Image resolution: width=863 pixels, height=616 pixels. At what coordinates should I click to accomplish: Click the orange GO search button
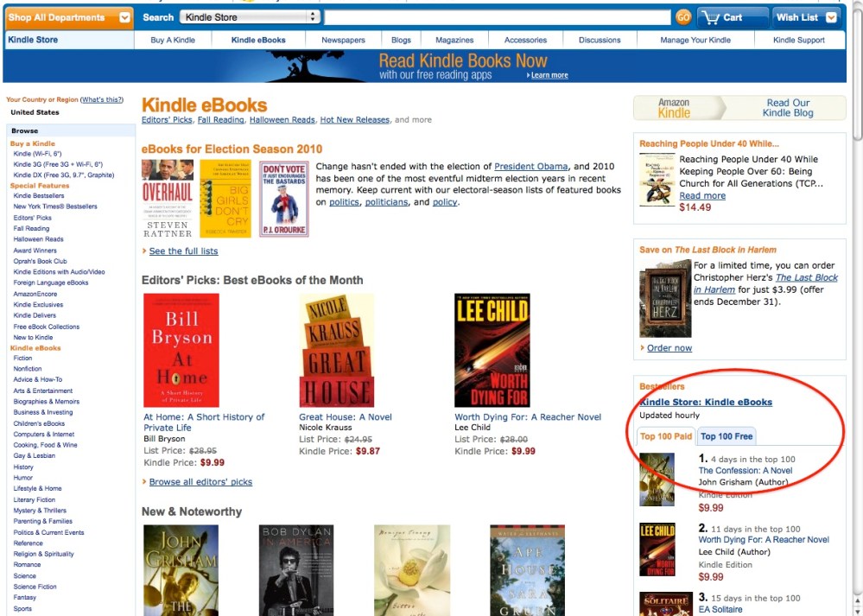[683, 17]
